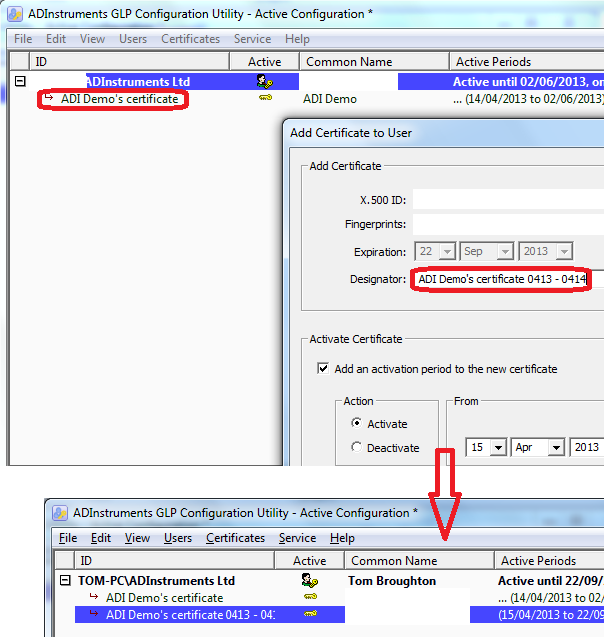605x638 pixels.
Task: Select the Deactivate radio button
Action: coord(357,448)
